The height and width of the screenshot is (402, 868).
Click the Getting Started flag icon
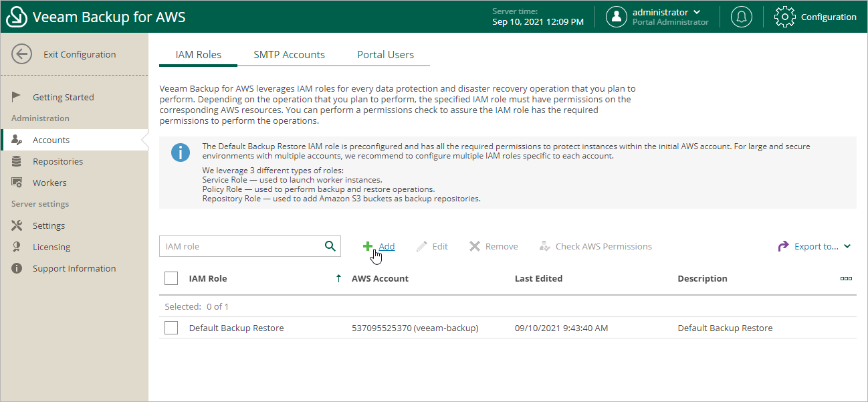tap(17, 97)
